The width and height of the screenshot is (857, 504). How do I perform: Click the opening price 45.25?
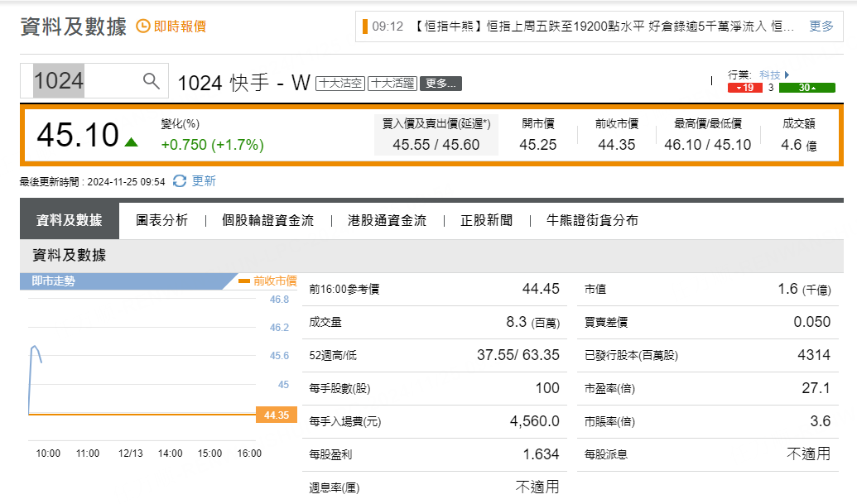tap(538, 145)
